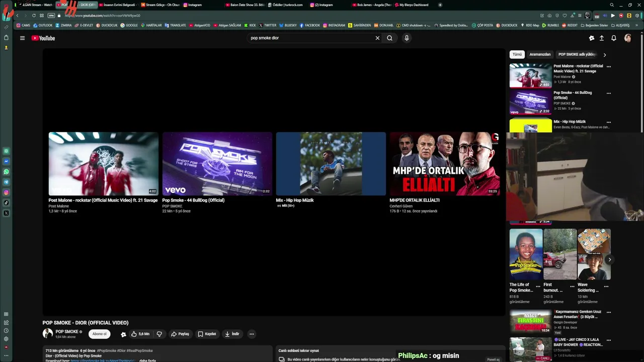Switch to Instagram browser tab

point(195,5)
